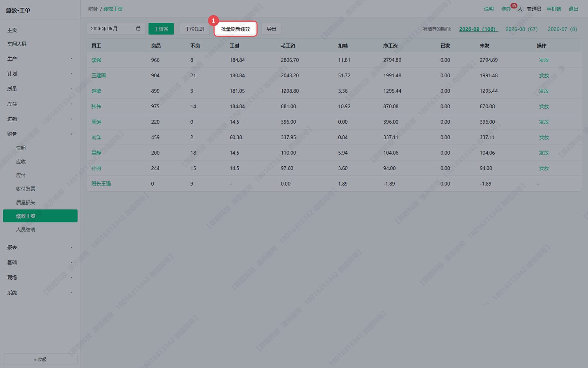Expand the 库存 sidebar menu
Viewport: 588px width, 368px height.
(40, 104)
